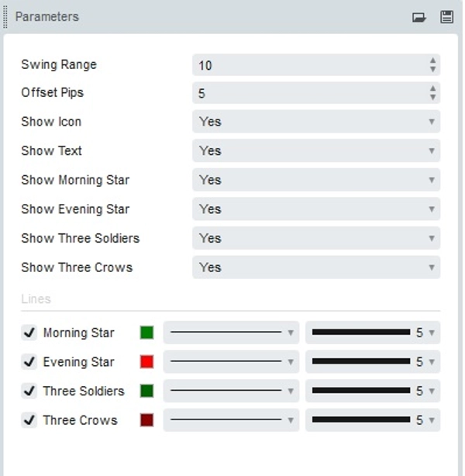This screenshot has width=465, height=476.
Task: Open the Show Icon dropdown
Action: pos(315,122)
